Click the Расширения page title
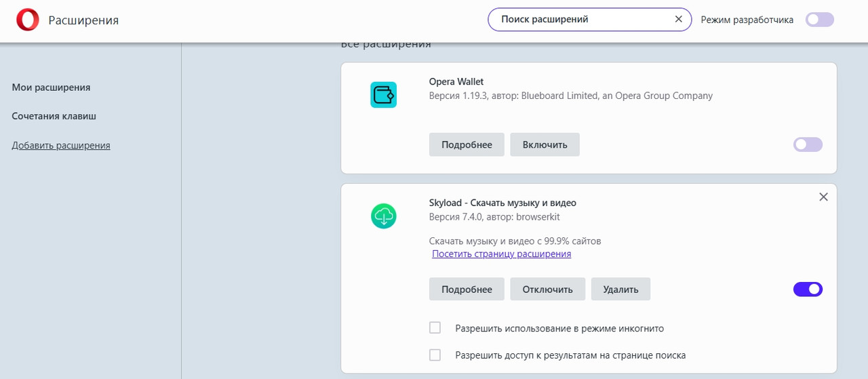 83,20
